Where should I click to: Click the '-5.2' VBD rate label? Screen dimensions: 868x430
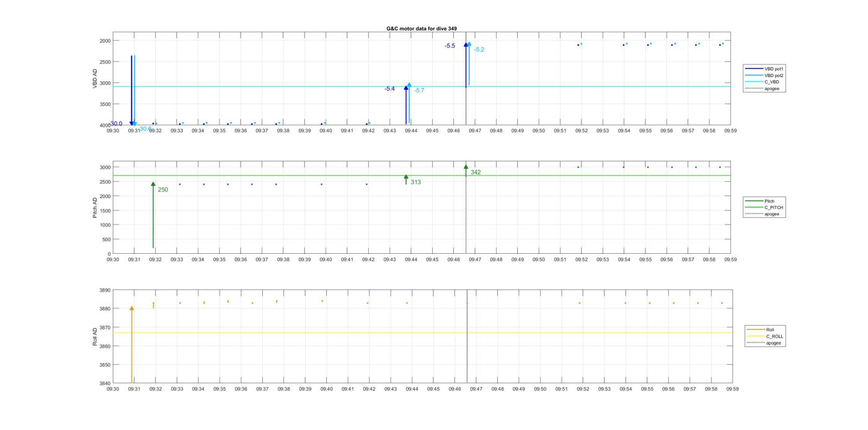[x=479, y=50]
